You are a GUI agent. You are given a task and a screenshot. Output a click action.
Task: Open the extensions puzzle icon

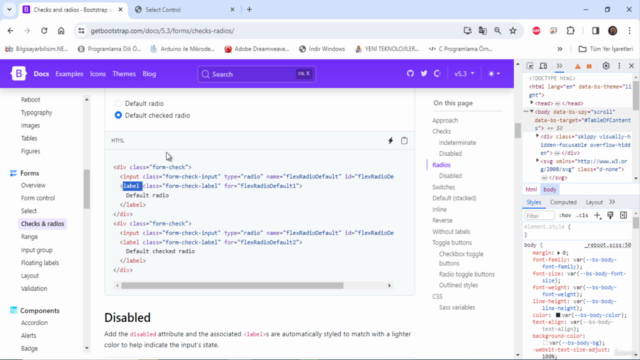coord(571,31)
